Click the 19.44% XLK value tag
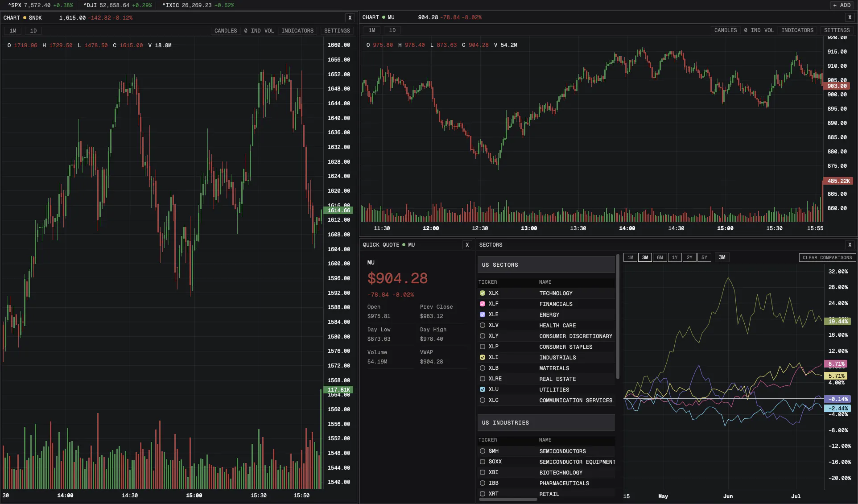Image resolution: width=858 pixels, height=504 pixels. 837,322
